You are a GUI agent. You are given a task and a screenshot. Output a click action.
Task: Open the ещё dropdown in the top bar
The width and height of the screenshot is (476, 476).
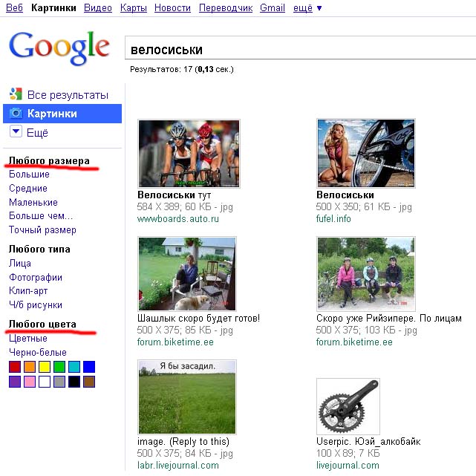click(x=307, y=8)
